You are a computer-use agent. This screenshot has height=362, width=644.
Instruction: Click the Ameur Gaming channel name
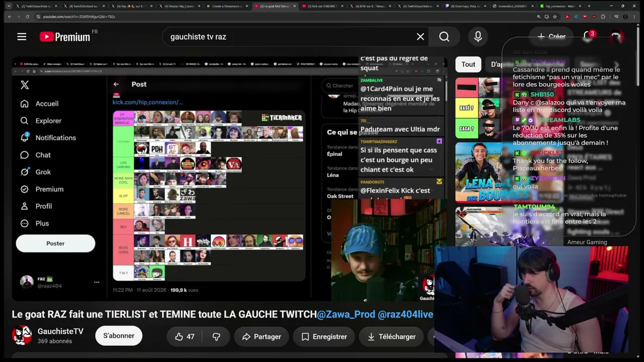point(587,242)
